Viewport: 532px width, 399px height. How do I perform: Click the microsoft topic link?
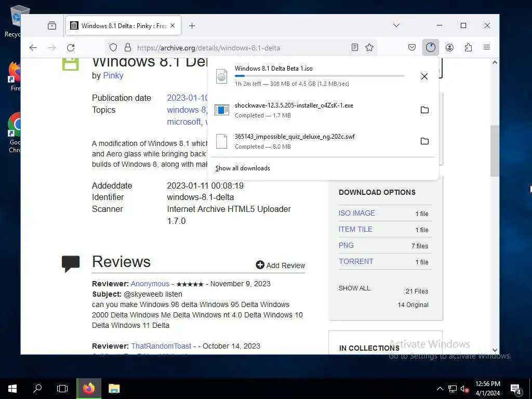(x=184, y=122)
